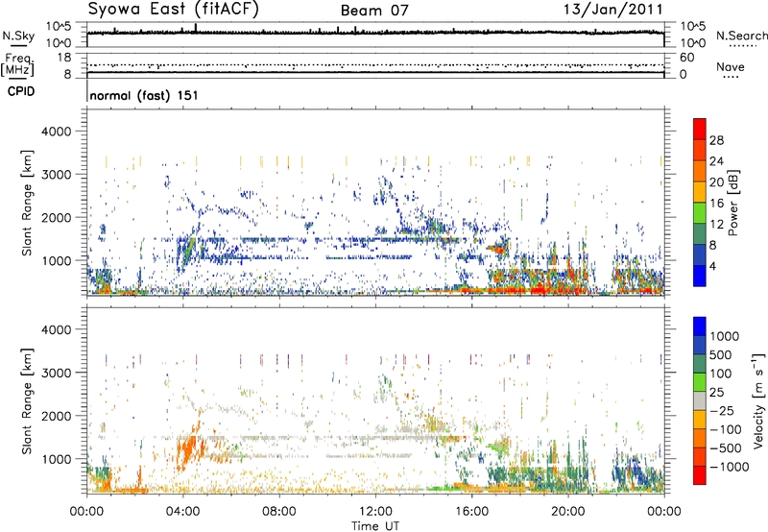This screenshot has height=532, width=768.
Task: Click the 'CPID' row label
Action: coord(21,91)
